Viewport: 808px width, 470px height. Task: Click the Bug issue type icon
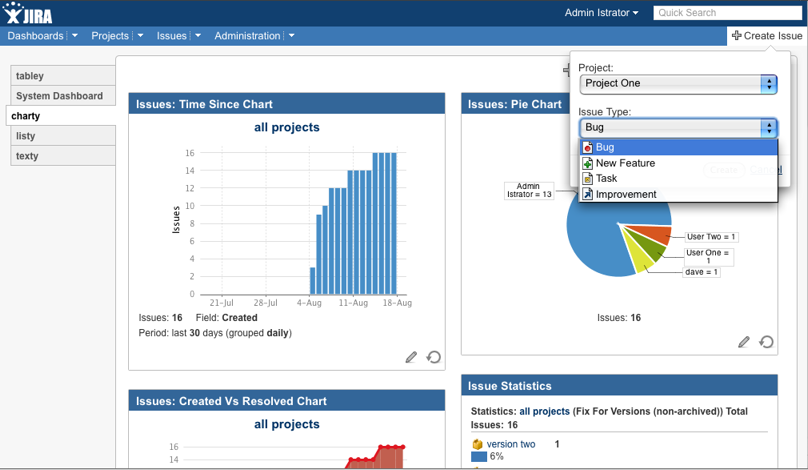click(587, 147)
